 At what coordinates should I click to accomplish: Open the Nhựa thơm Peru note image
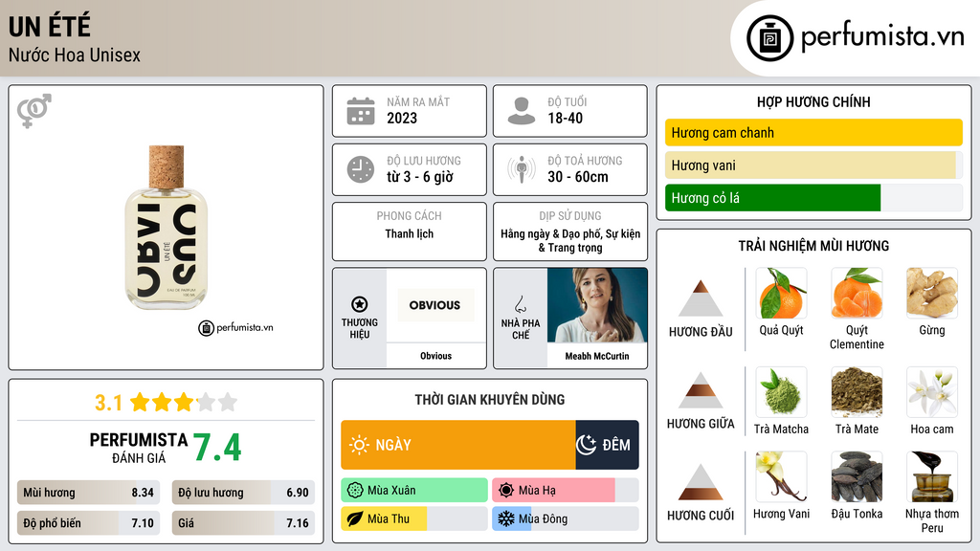(x=932, y=476)
